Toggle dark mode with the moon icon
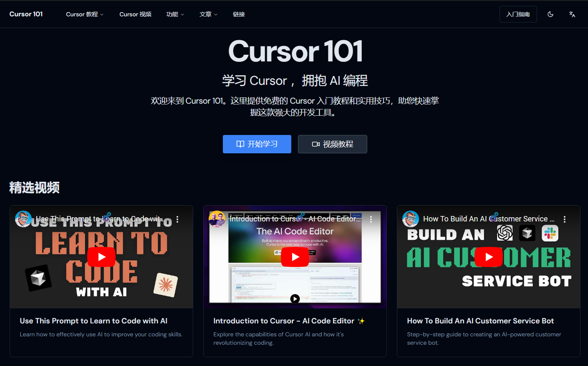The height and width of the screenshot is (366, 588). (550, 14)
